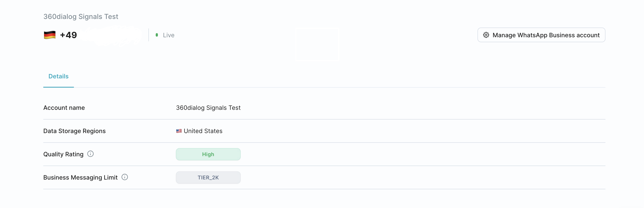Click the +49 phone number prefix
Viewport: 644px width, 208px height.
(x=68, y=35)
